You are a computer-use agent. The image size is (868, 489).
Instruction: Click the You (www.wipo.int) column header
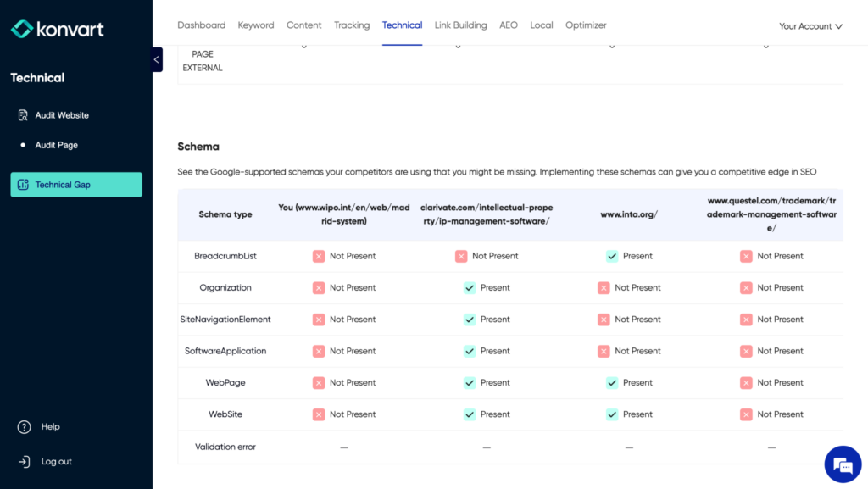point(344,214)
